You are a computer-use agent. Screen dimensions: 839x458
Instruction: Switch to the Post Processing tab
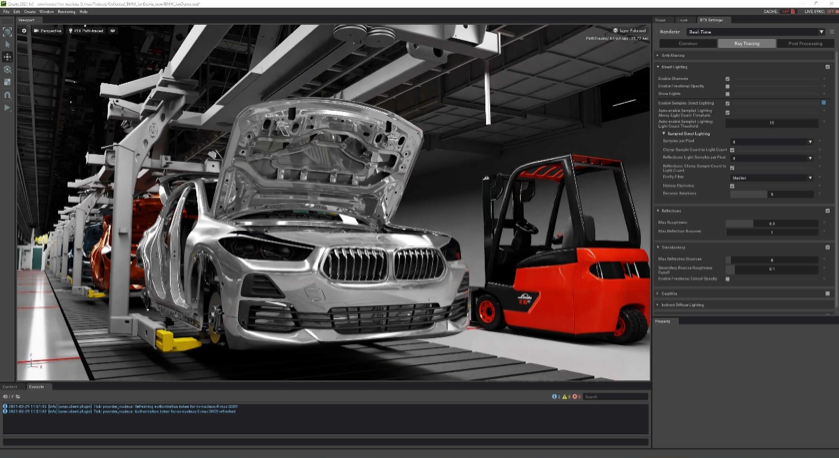[805, 44]
